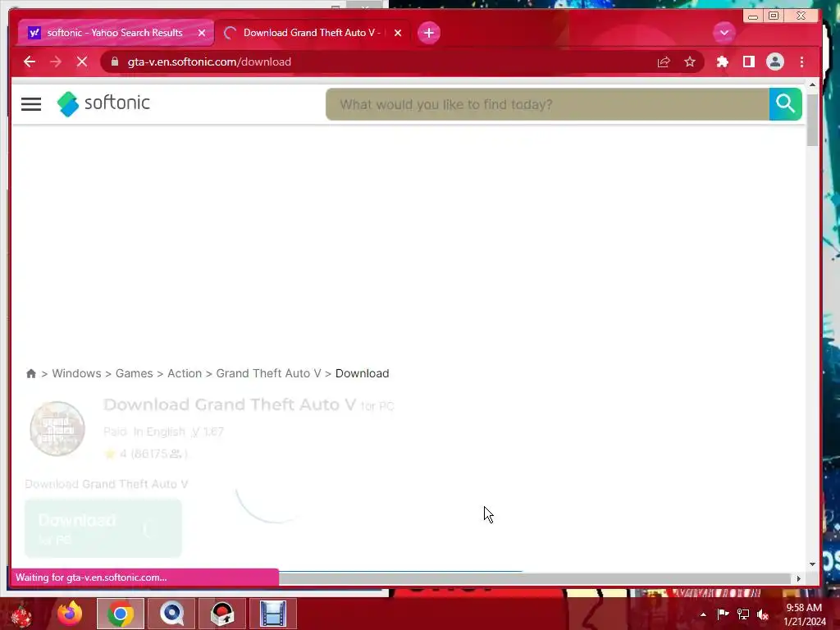Switch to softonic Yahoo Search Results tab
This screenshot has width=840, height=630.
click(x=115, y=33)
